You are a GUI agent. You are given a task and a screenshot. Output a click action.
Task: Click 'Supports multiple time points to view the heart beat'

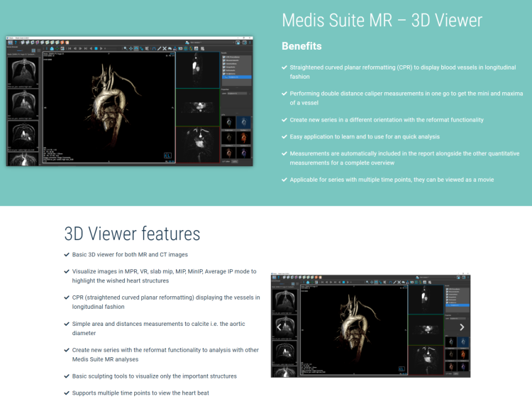point(140,393)
